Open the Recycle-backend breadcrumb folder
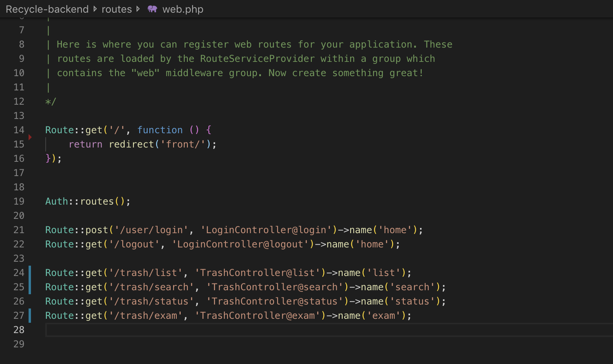 click(47, 9)
